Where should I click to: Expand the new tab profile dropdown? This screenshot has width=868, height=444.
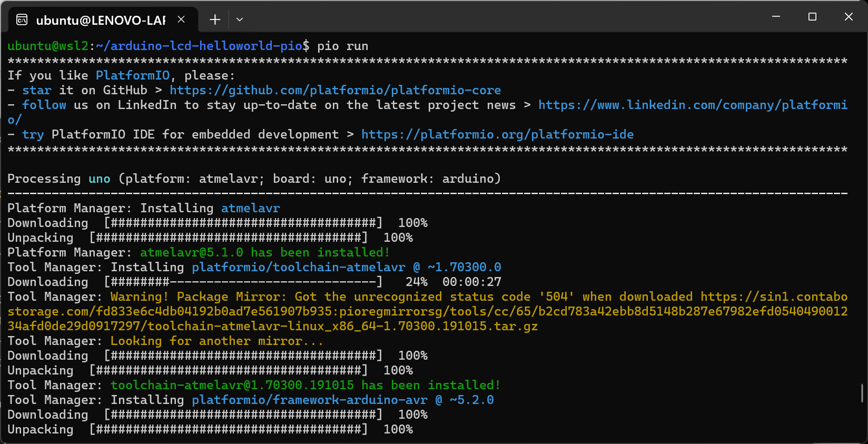(x=240, y=19)
